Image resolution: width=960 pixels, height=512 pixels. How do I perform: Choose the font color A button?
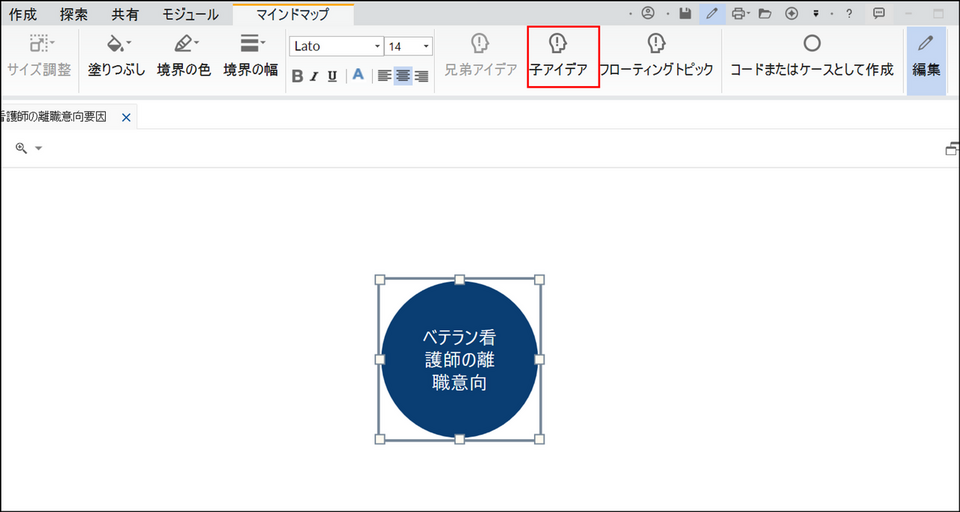click(x=358, y=76)
